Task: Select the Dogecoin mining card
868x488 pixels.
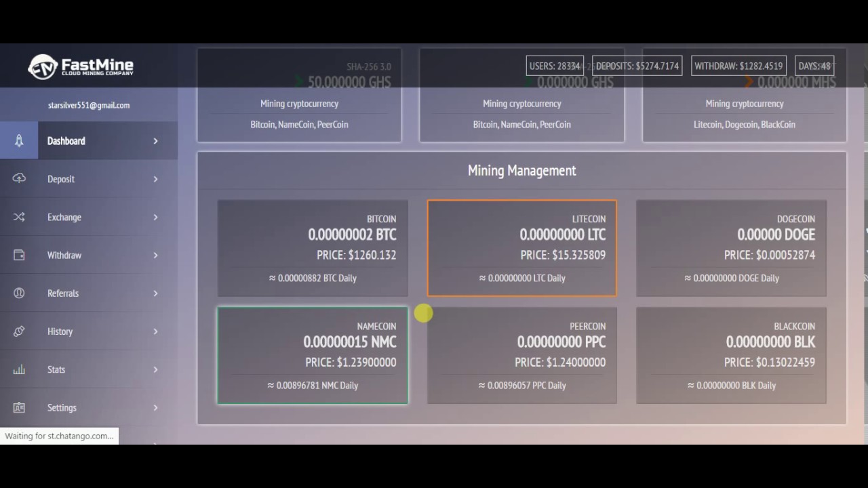Action: (x=731, y=248)
